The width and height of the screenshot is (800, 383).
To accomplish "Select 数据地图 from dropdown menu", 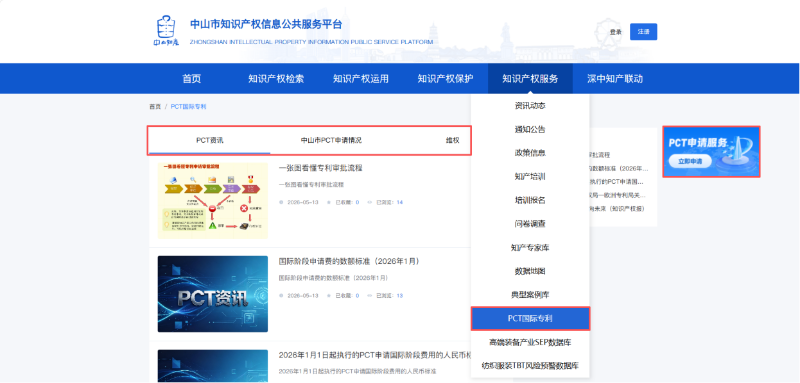I will point(530,271).
